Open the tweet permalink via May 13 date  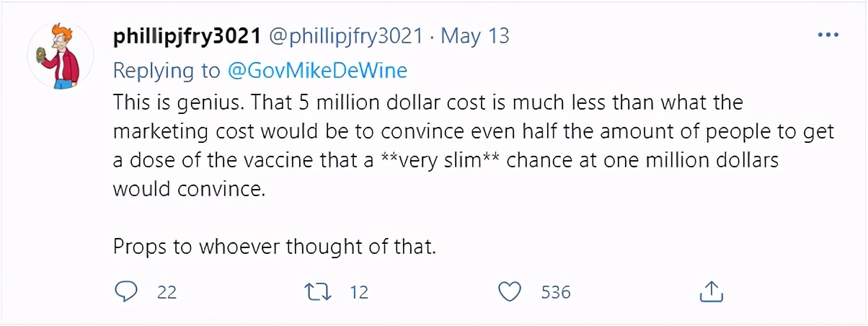tap(475, 36)
